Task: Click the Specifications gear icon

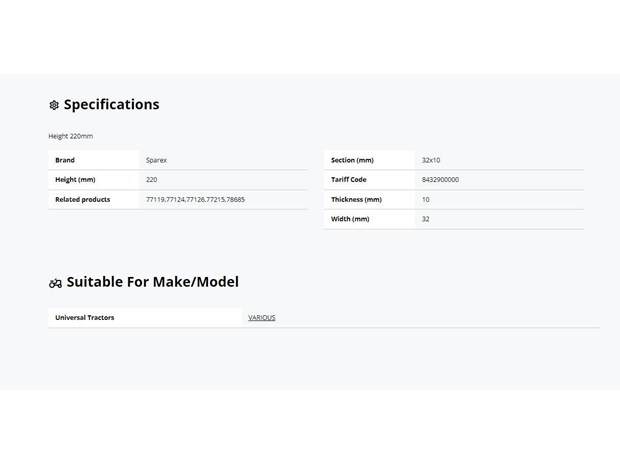Action: [x=54, y=105]
